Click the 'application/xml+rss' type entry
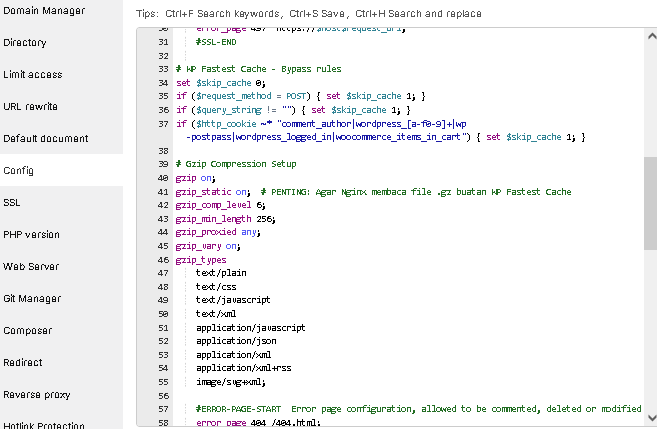 pos(243,368)
